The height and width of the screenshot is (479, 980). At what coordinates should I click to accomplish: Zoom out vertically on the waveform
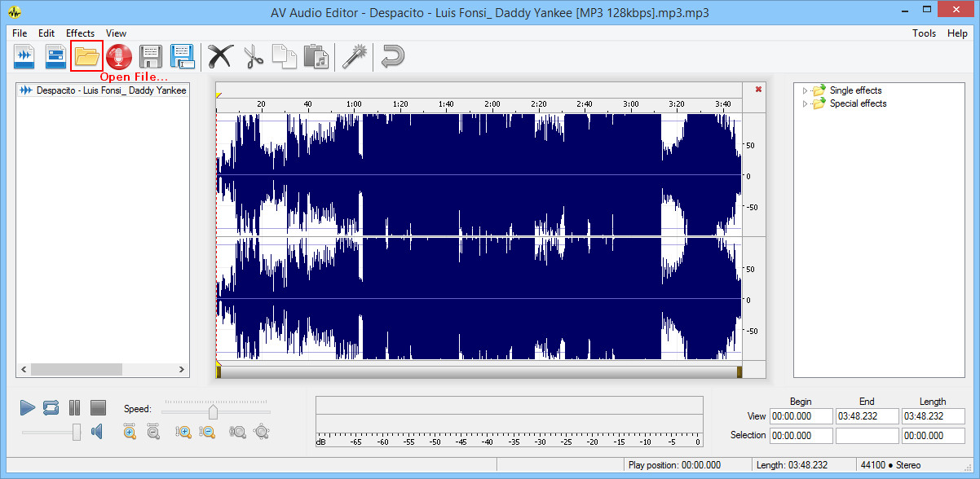pos(208,432)
